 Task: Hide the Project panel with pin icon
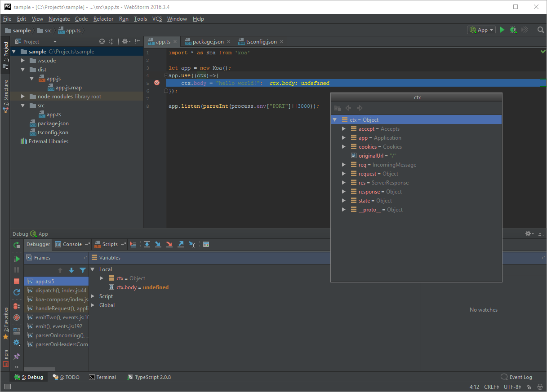pyautogui.click(x=138, y=41)
